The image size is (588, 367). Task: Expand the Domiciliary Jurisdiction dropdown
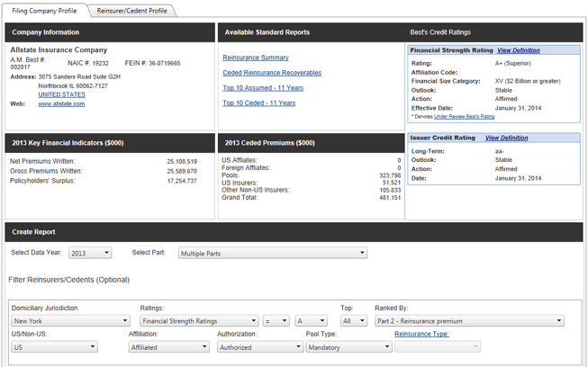(x=70, y=321)
